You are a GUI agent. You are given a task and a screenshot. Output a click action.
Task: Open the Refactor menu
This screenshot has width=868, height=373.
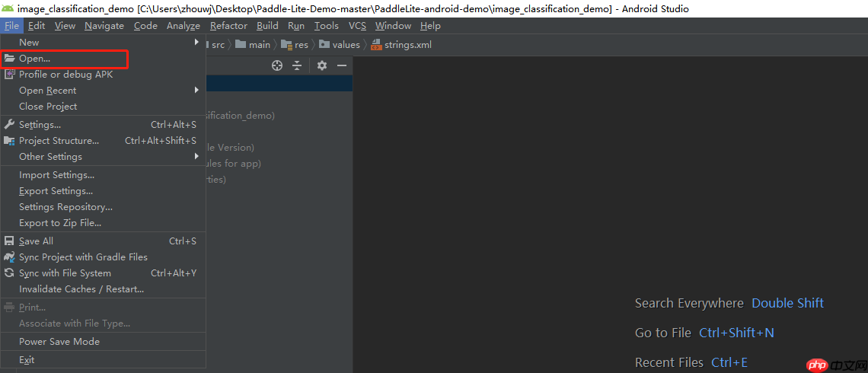coord(228,25)
